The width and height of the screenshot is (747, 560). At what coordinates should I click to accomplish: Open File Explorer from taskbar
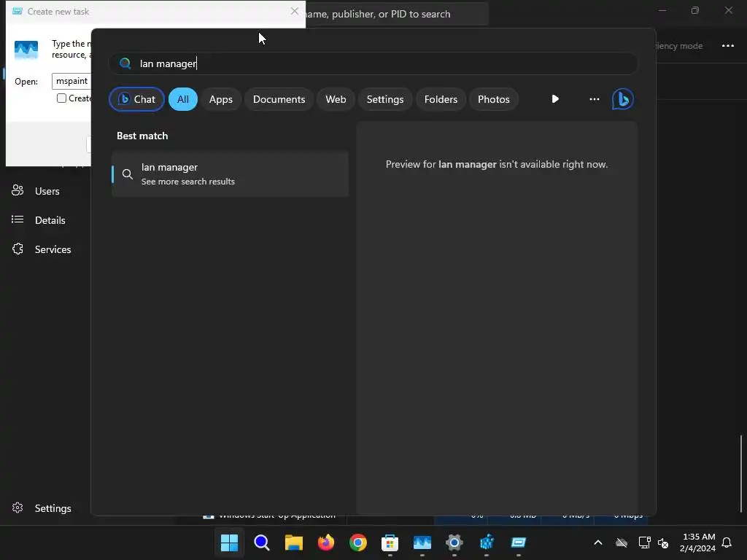coord(294,542)
